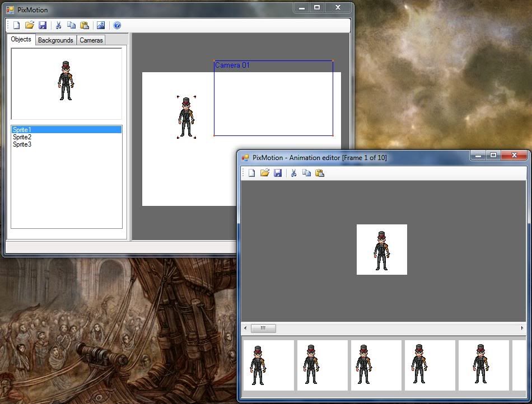Open a file from the main PixMotion toolbar

tap(30, 25)
